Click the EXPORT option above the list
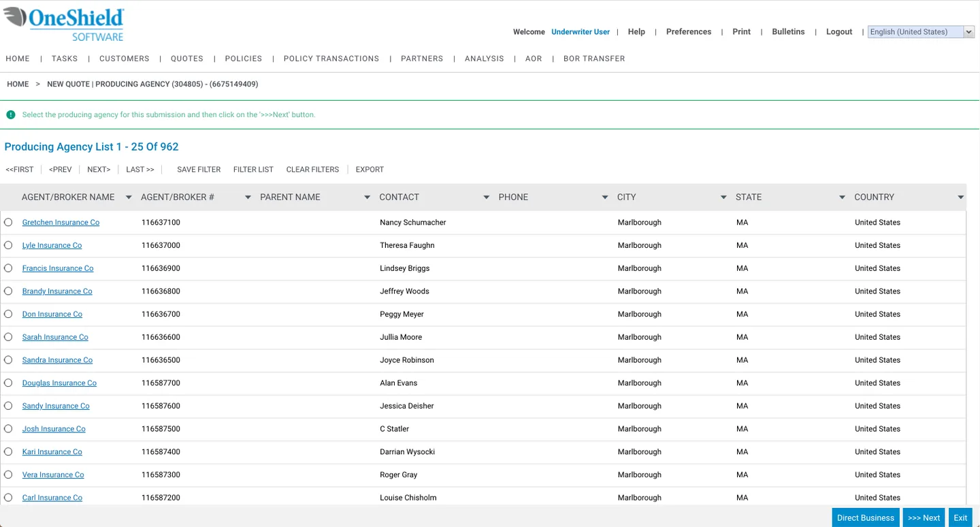This screenshot has height=527, width=980. (369, 169)
